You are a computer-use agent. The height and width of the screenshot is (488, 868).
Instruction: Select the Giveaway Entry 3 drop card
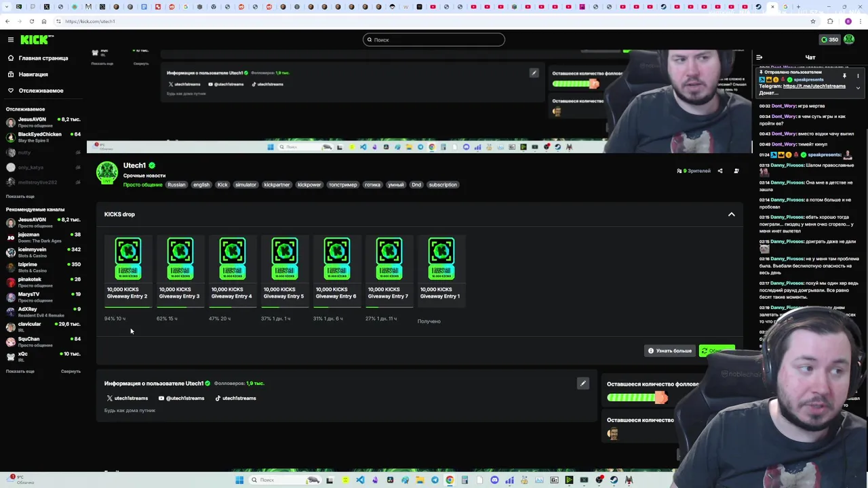180,270
